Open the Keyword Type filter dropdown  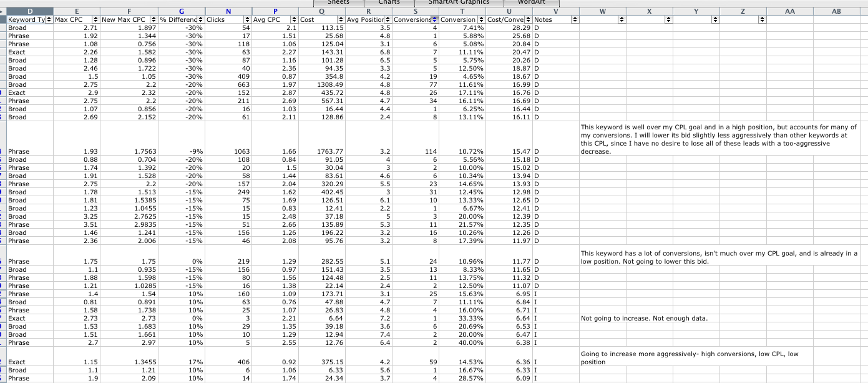point(49,20)
